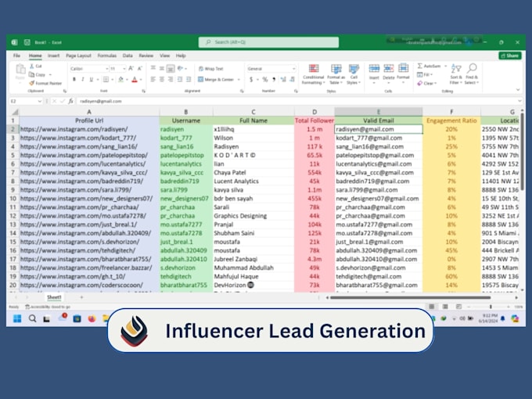Toggle Bold formatting
This screenshot has height=399, width=532.
(x=74, y=79)
